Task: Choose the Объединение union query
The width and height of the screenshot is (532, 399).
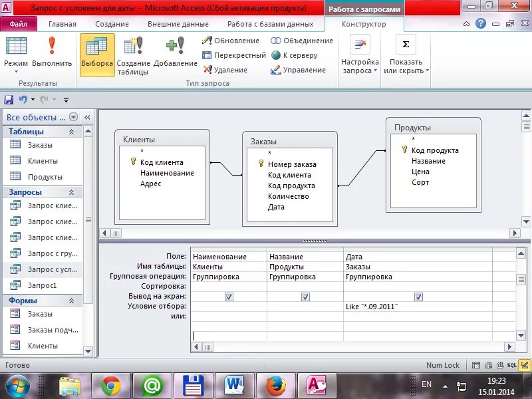Action: pyautogui.click(x=302, y=41)
